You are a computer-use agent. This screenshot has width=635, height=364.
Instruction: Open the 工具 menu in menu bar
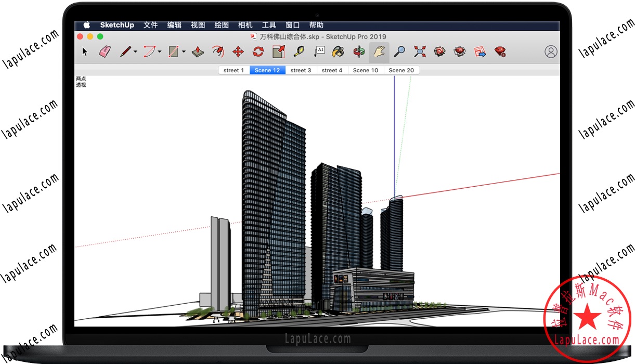coord(269,25)
